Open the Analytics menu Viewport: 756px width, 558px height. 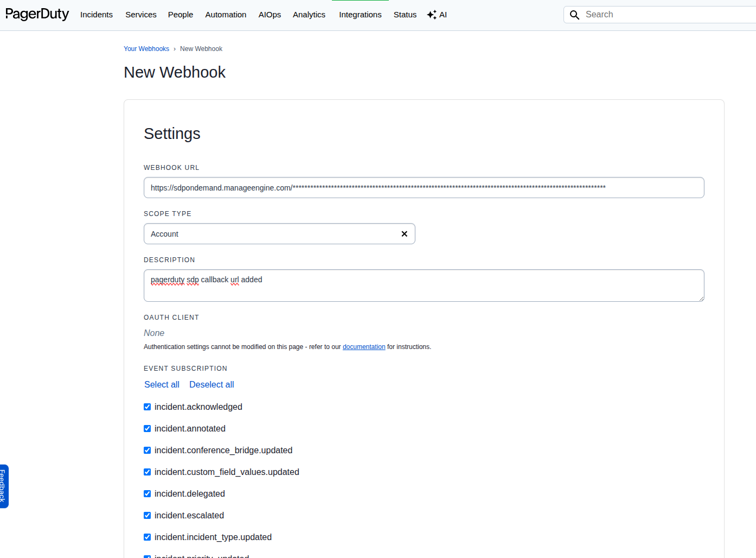[309, 15]
